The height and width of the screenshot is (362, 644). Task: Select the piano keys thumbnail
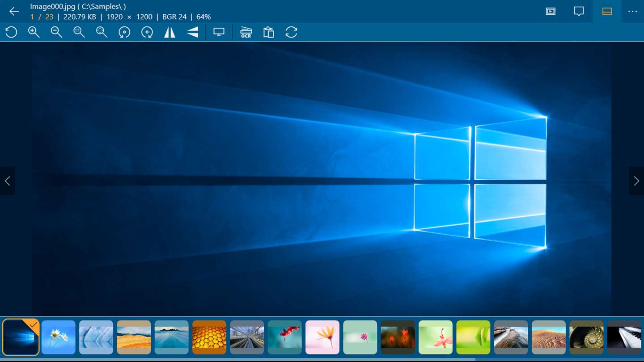[x=624, y=337]
